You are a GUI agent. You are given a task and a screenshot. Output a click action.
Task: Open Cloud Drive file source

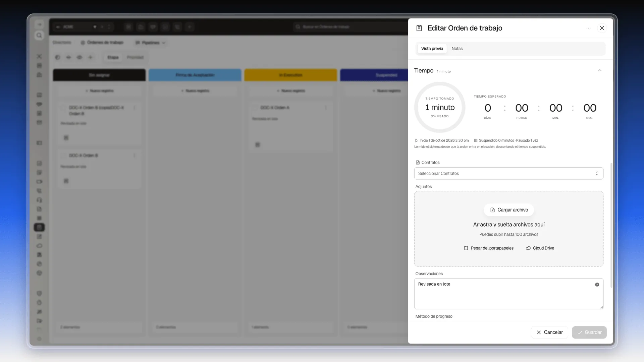point(540,248)
